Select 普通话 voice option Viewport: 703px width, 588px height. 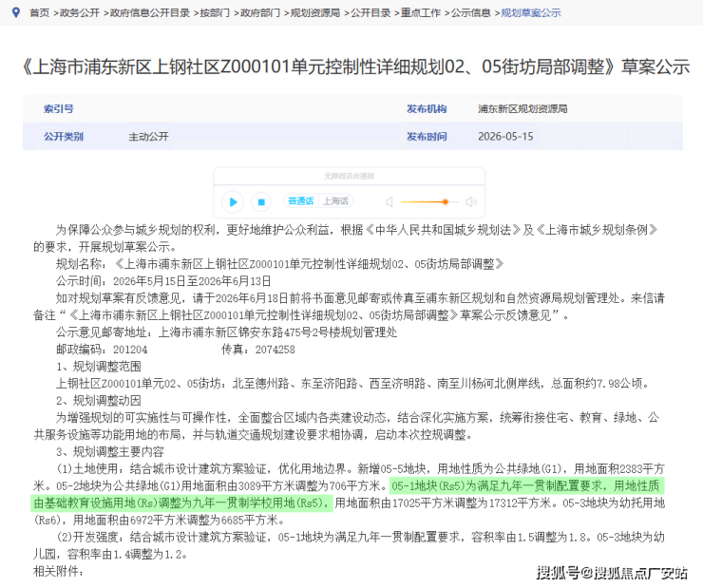point(300,200)
